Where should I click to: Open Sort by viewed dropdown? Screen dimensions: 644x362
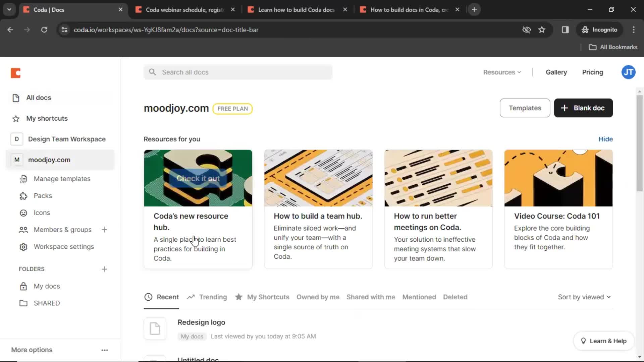point(584,297)
